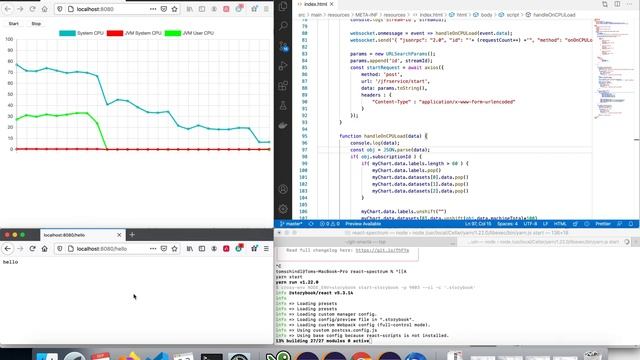
Task: Open page actions ellipsis in top browser address bar
Action: tap(153, 9)
